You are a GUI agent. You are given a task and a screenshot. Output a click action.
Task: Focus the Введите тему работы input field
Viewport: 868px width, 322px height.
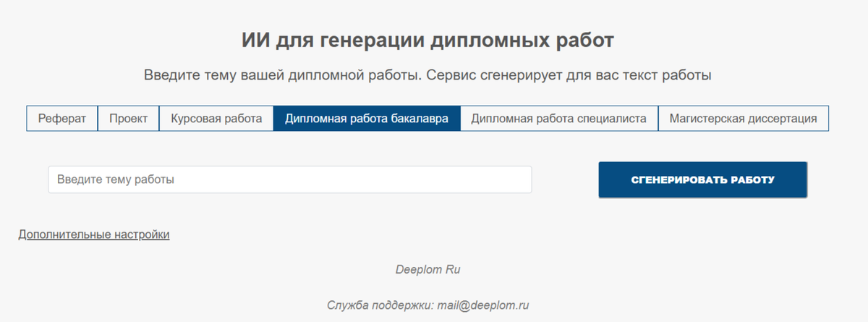coord(290,179)
